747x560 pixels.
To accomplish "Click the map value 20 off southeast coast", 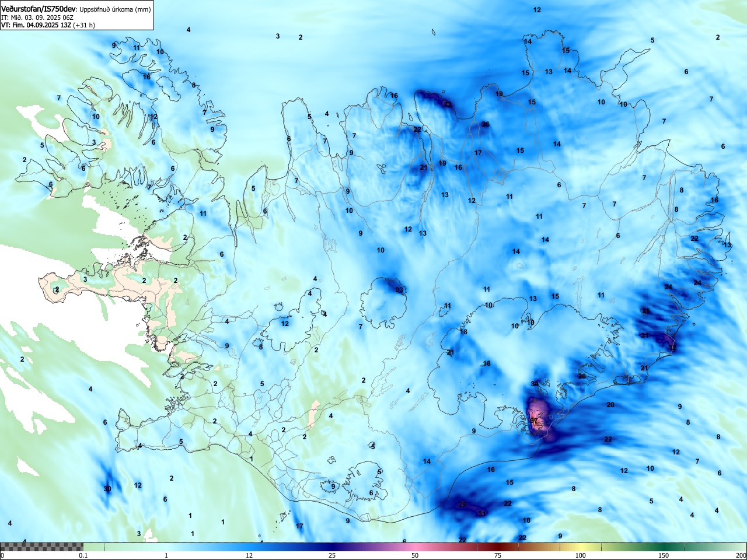I will (610, 405).
